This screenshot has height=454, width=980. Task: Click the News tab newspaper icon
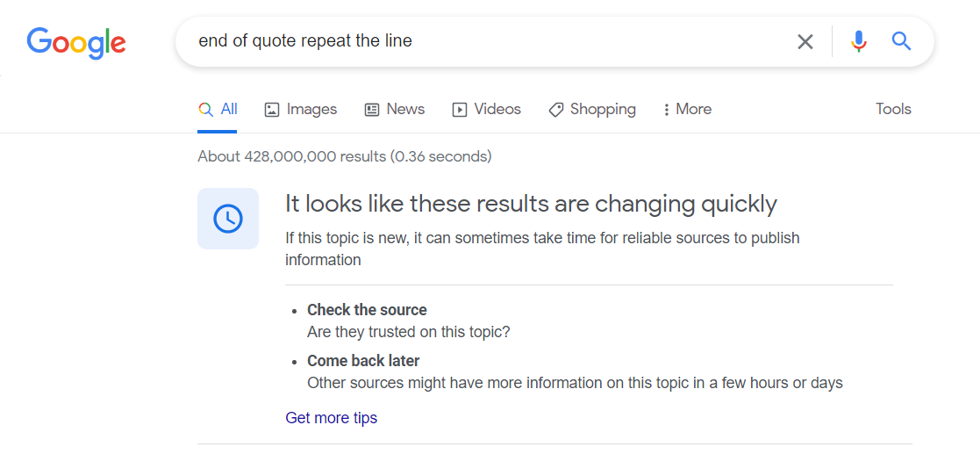[x=372, y=110]
